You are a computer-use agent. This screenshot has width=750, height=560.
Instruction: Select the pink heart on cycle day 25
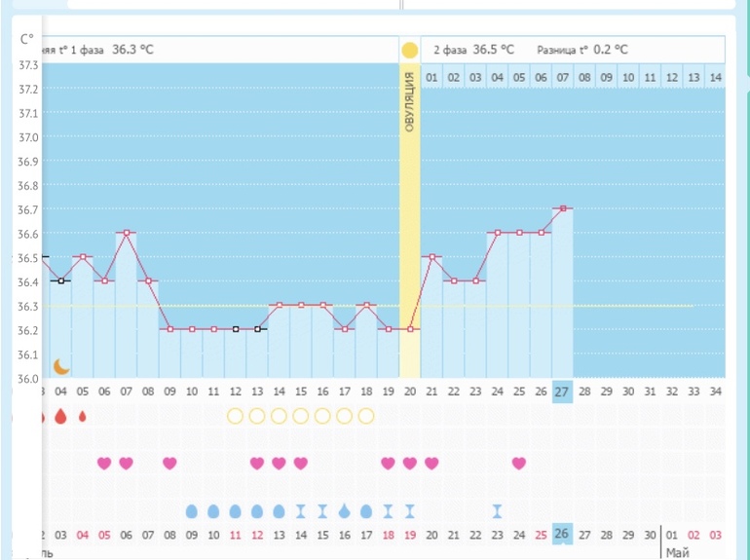point(518,463)
